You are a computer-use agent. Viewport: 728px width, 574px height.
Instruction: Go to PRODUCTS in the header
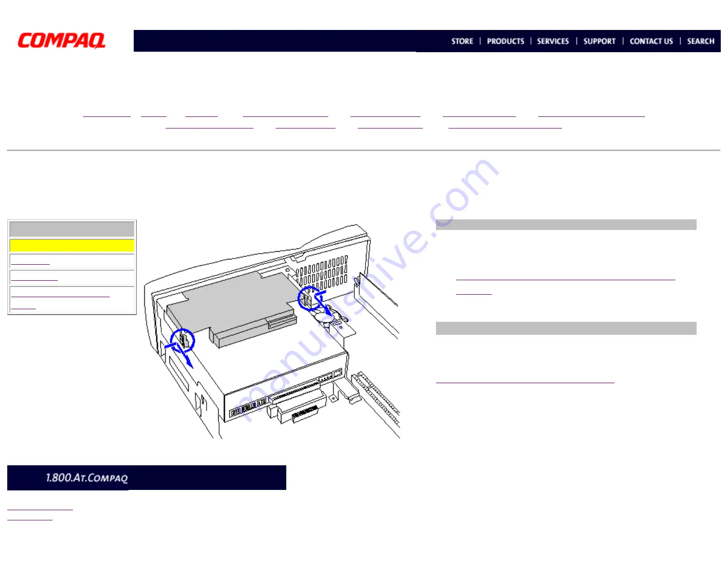[x=505, y=42]
